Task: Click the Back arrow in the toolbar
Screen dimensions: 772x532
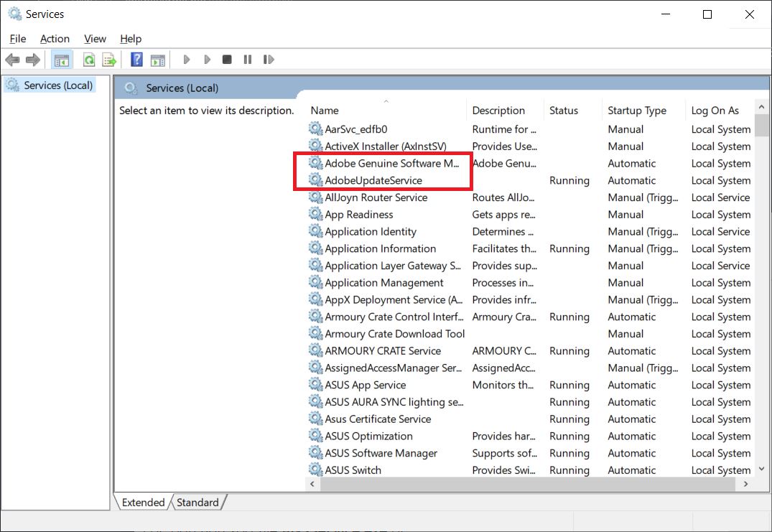Action: [x=12, y=60]
